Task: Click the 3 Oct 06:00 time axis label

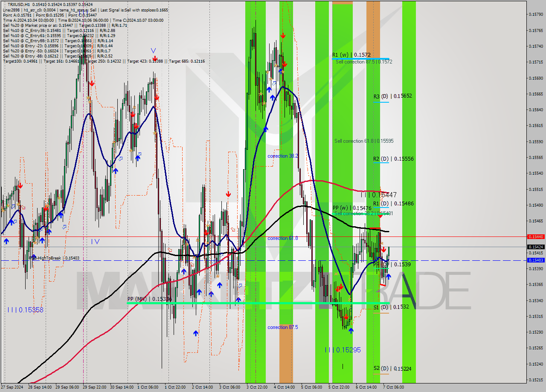Action: click(229, 387)
